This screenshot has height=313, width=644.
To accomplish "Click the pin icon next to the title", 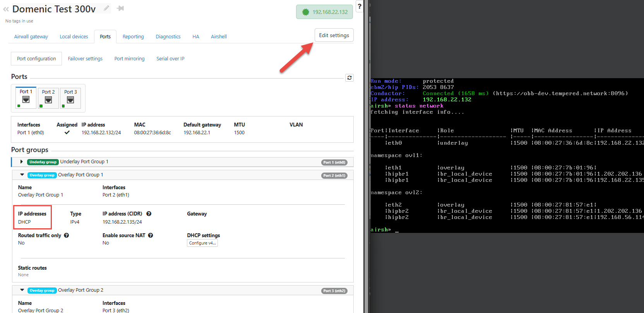I will 120,8.
